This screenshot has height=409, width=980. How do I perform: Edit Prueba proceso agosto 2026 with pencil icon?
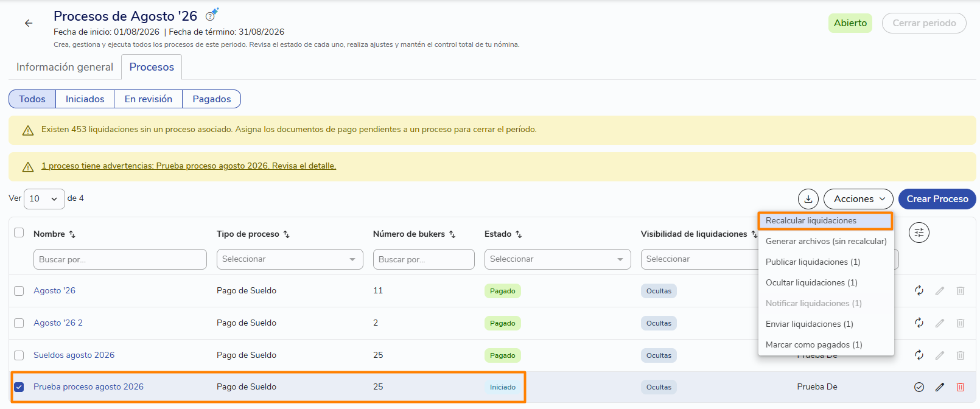(x=940, y=387)
